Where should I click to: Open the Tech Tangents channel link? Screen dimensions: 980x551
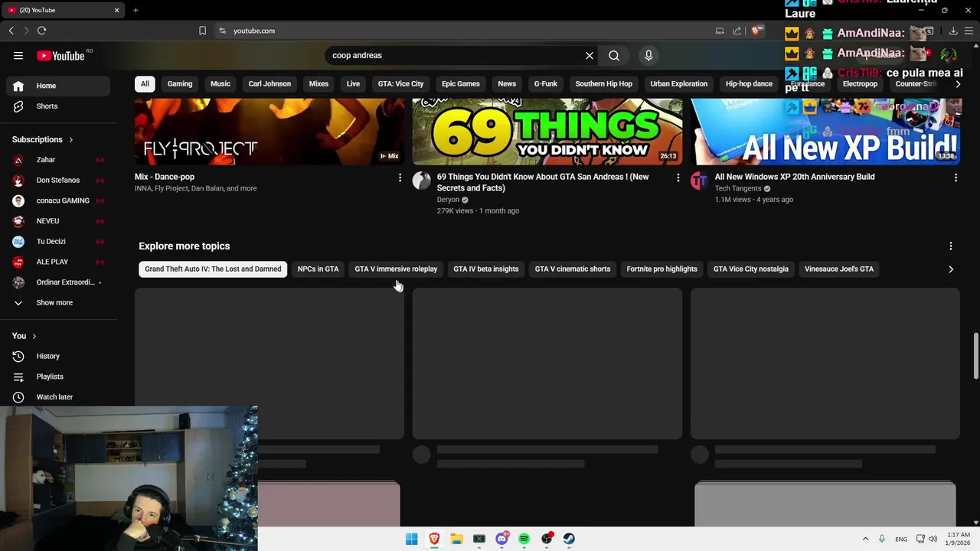tap(738, 188)
